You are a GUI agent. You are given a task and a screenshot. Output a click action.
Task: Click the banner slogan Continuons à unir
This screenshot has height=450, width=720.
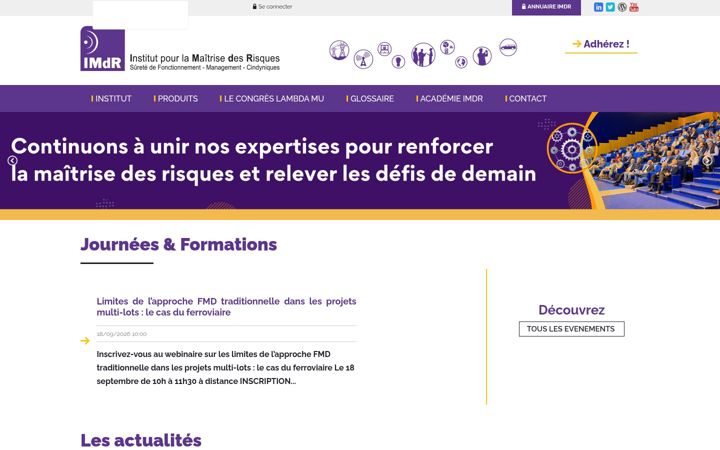[x=274, y=160]
